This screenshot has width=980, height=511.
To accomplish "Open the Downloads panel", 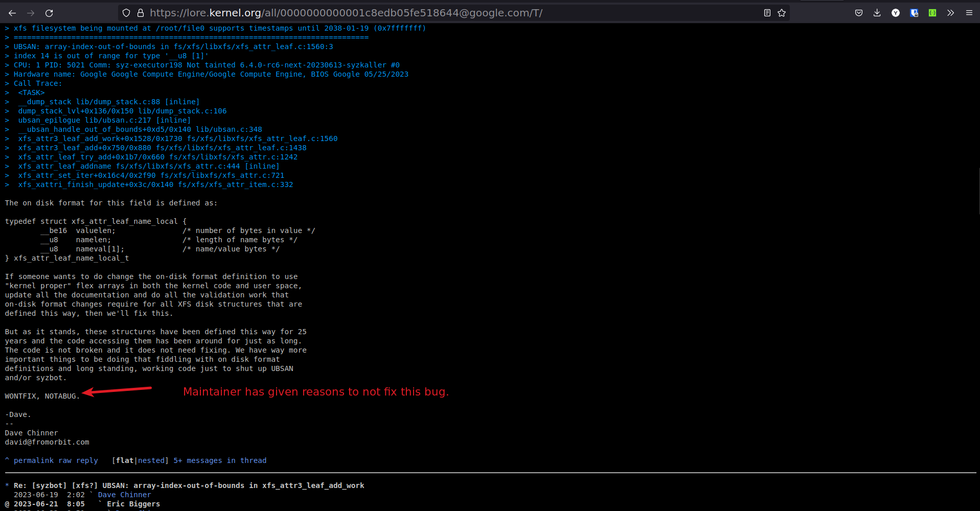I will pyautogui.click(x=877, y=13).
